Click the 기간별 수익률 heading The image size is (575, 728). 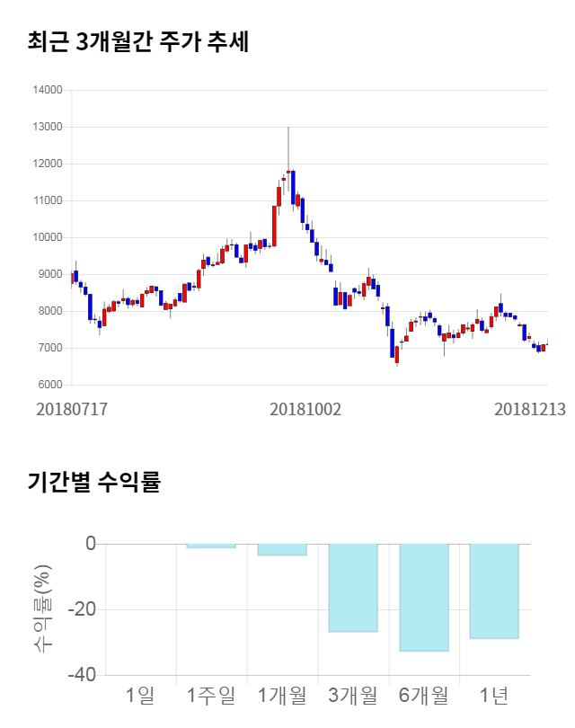tap(93, 482)
